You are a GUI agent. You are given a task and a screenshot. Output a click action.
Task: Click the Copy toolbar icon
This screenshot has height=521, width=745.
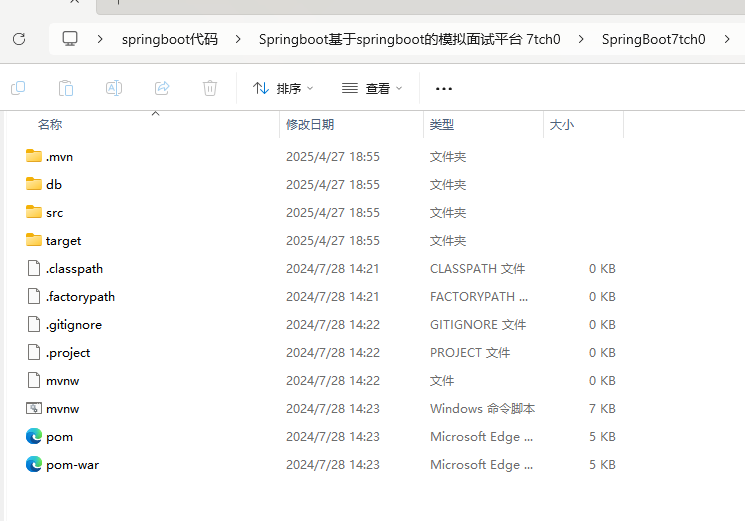tap(18, 88)
